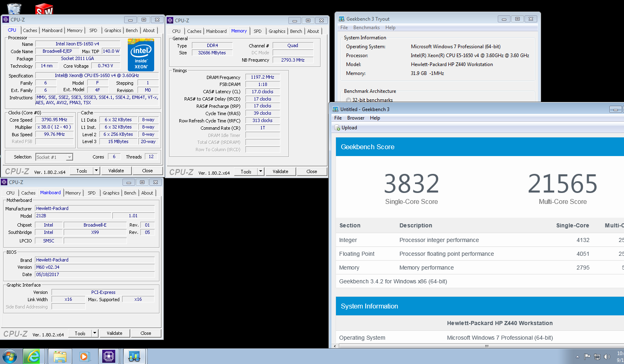Click Validate in the Mainboard window
The height and width of the screenshot is (364, 624).
(x=114, y=333)
